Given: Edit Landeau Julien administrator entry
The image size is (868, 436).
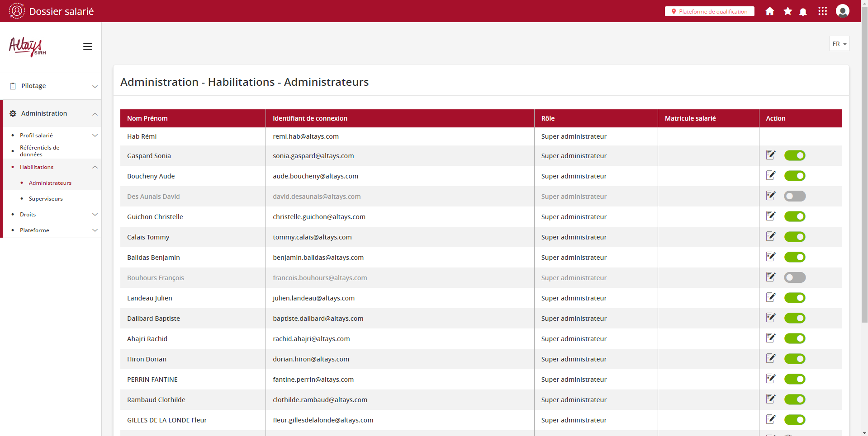Looking at the screenshot, I should coord(771,298).
